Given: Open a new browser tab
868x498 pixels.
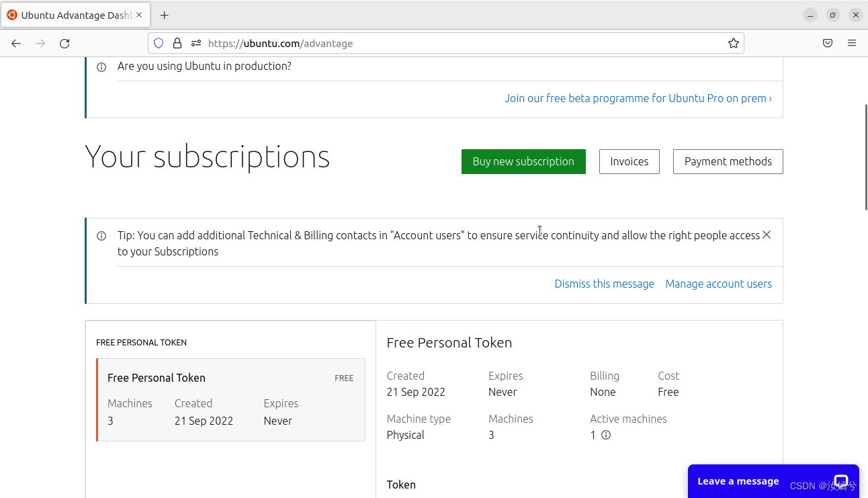Looking at the screenshot, I should point(165,15).
